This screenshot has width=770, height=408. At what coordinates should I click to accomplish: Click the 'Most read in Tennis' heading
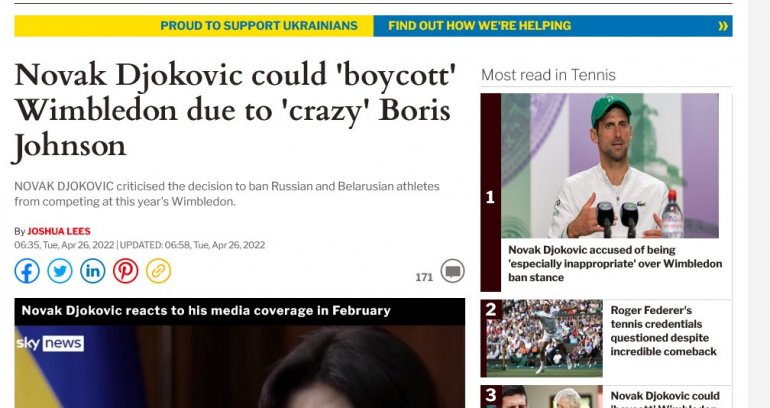(548, 75)
